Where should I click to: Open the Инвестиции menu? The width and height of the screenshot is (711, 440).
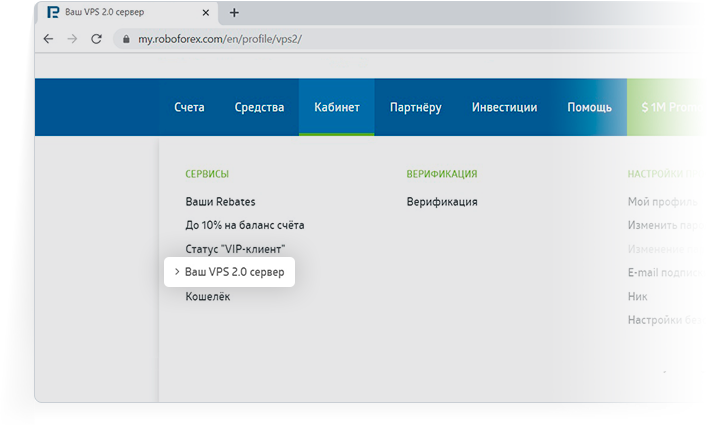point(504,107)
